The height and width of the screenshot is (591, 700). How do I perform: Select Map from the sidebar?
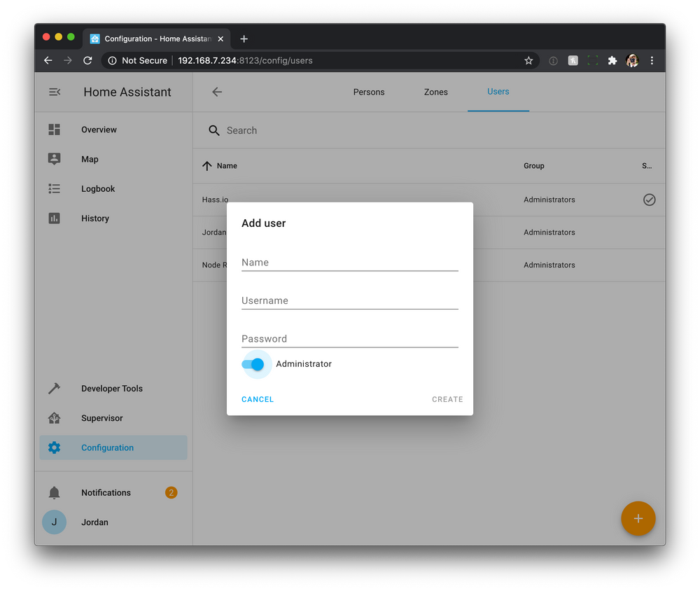tap(90, 159)
